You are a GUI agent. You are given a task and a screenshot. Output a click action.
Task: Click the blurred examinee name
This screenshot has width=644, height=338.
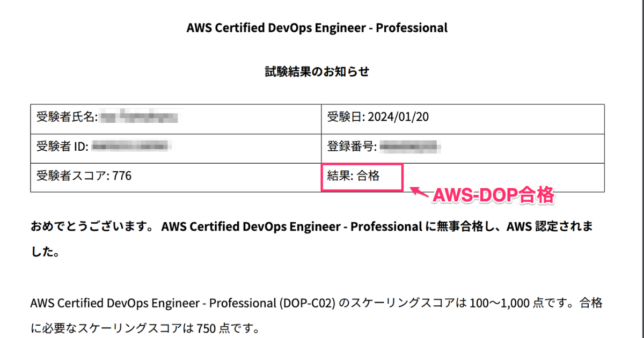point(141,116)
